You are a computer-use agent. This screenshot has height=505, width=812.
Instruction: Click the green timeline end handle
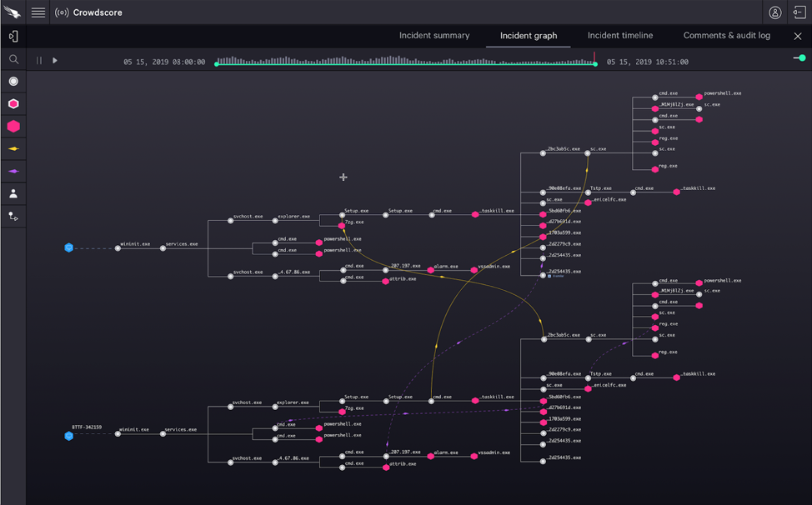click(595, 64)
